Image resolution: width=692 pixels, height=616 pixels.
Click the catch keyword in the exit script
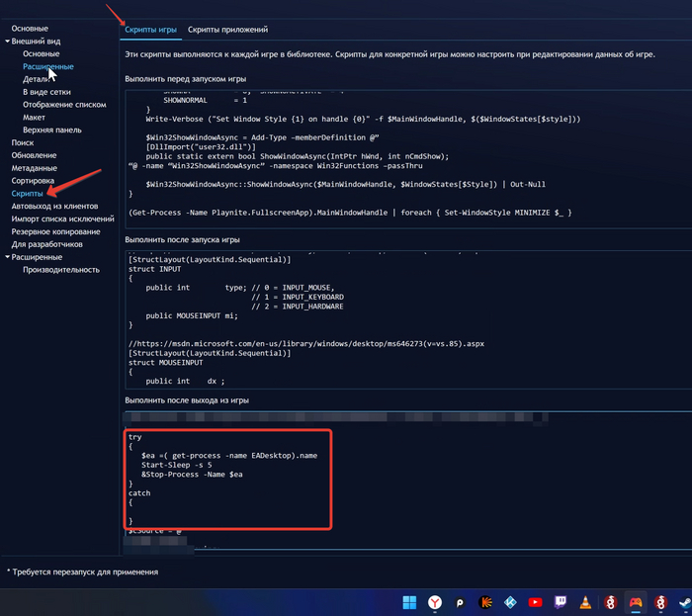click(x=139, y=493)
